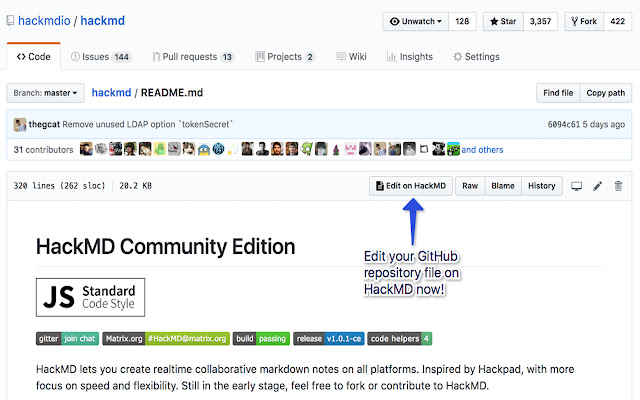The width and height of the screenshot is (640, 400).
Task: Open thegcat author profile link
Action: coord(44,124)
